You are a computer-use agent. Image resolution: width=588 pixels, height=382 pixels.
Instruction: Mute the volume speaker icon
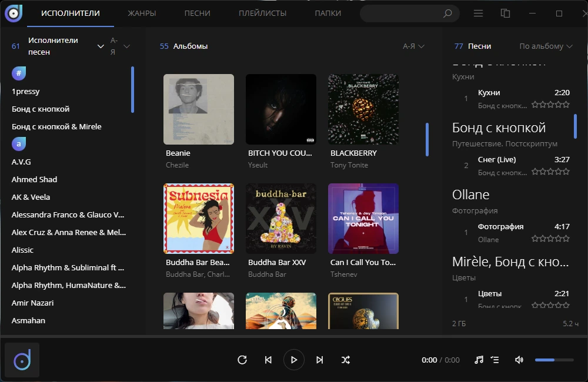tap(519, 360)
